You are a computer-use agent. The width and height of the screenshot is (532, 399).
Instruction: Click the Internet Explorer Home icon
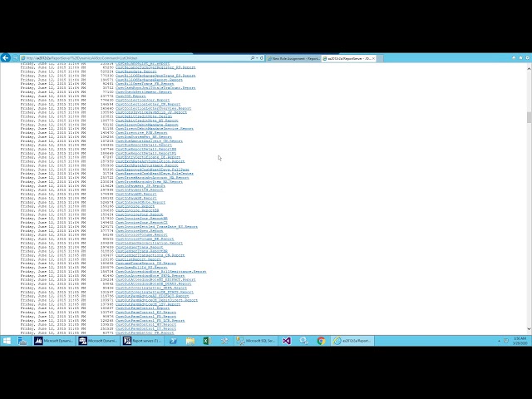coord(514,58)
